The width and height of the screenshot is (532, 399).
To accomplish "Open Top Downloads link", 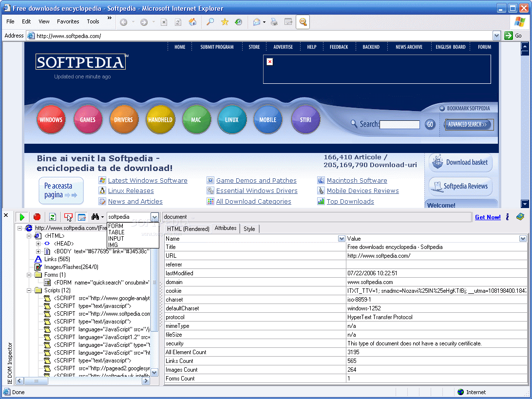I will point(350,202).
